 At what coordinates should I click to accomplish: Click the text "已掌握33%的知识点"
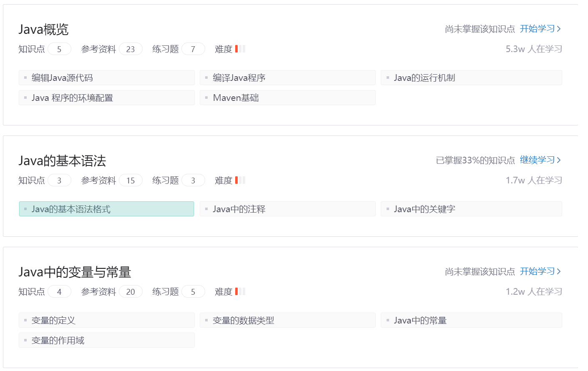[x=475, y=160]
